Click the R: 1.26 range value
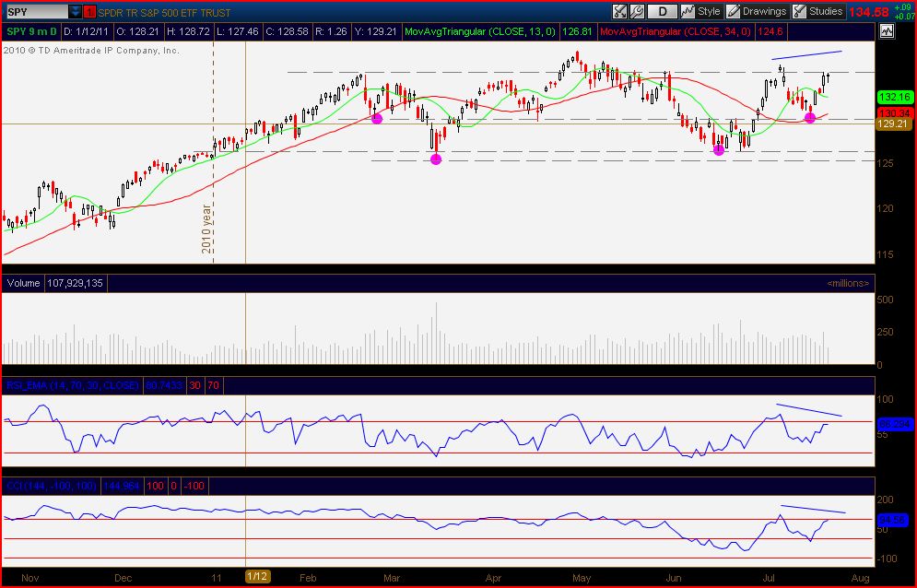The height and width of the screenshot is (588, 917). tap(331, 31)
